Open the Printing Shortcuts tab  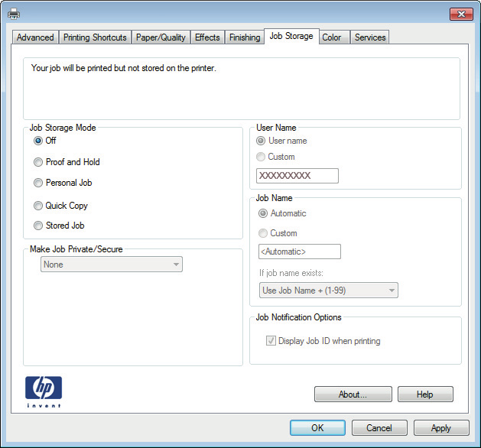(95, 37)
